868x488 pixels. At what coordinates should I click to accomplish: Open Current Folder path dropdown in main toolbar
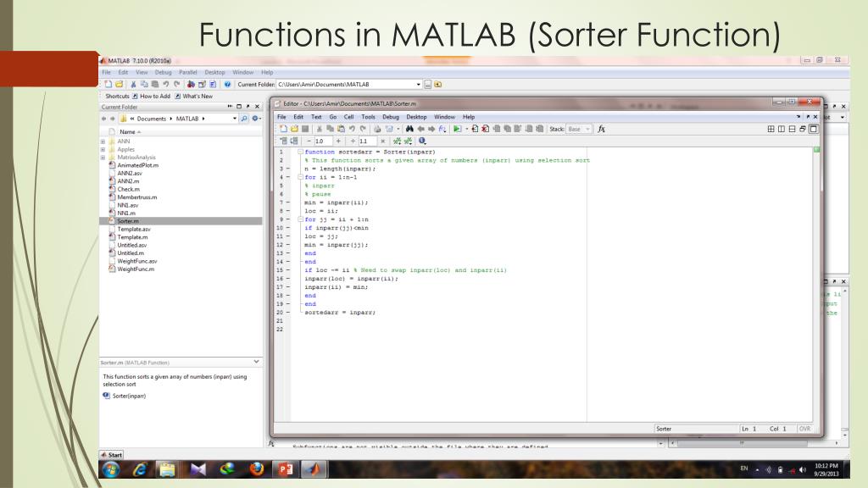pyautogui.click(x=418, y=85)
